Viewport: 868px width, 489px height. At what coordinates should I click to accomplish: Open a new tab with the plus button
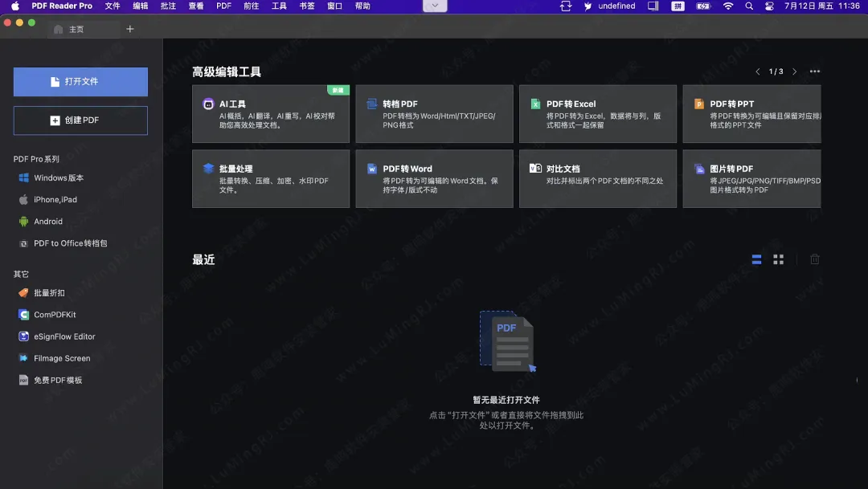pyautogui.click(x=129, y=28)
